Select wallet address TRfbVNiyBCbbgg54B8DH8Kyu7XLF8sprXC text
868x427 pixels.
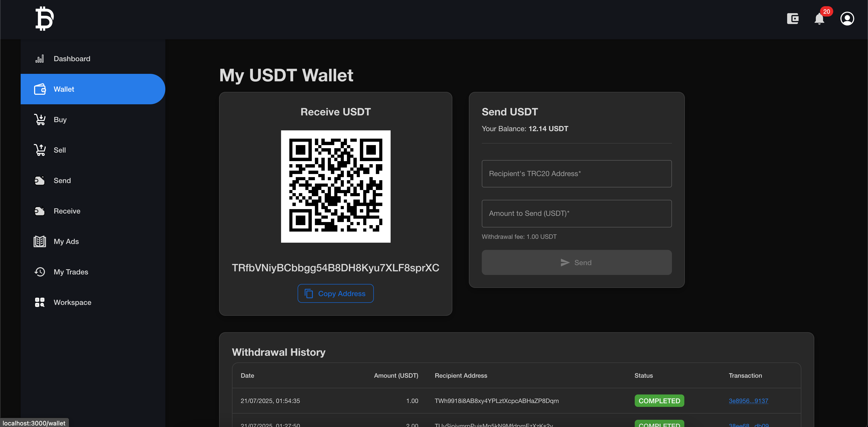[335, 268]
